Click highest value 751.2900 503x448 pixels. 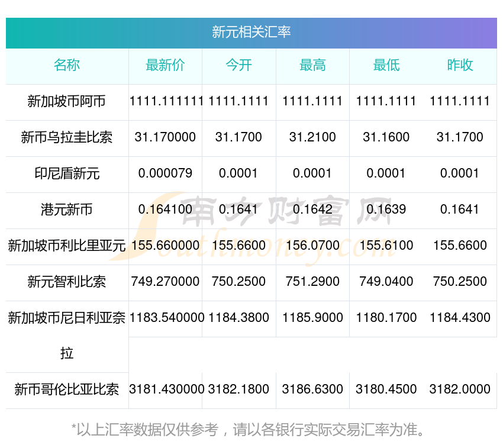pos(312,282)
